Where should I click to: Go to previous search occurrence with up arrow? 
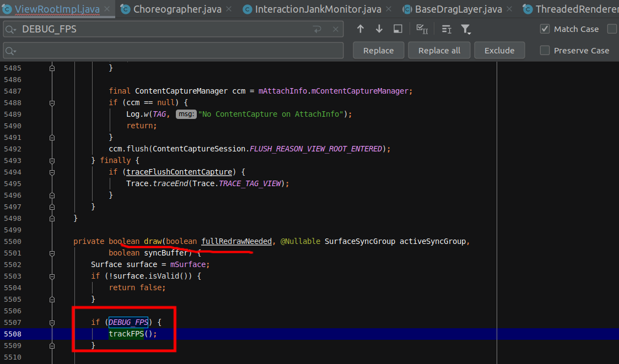[x=360, y=29]
